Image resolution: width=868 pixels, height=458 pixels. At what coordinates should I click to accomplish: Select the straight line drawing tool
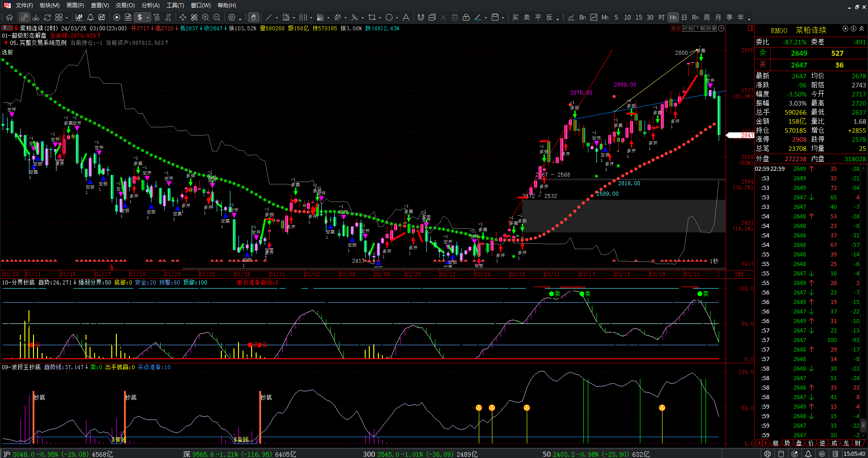tap(269, 17)
